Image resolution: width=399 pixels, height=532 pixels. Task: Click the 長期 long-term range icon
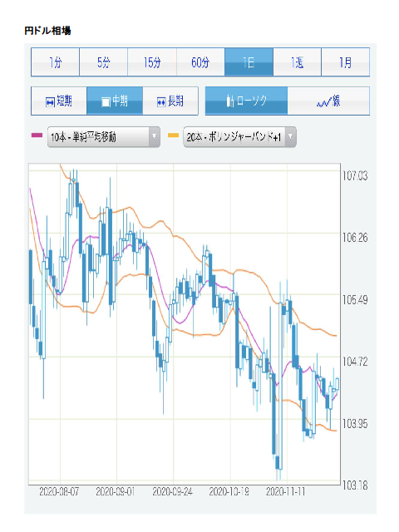[x=161, y=101]
